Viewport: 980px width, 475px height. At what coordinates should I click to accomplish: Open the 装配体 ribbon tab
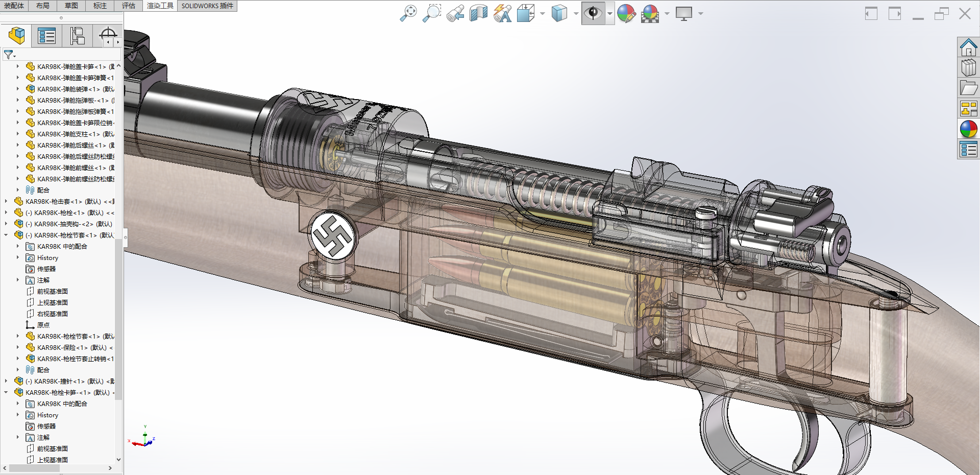point(14,6)
